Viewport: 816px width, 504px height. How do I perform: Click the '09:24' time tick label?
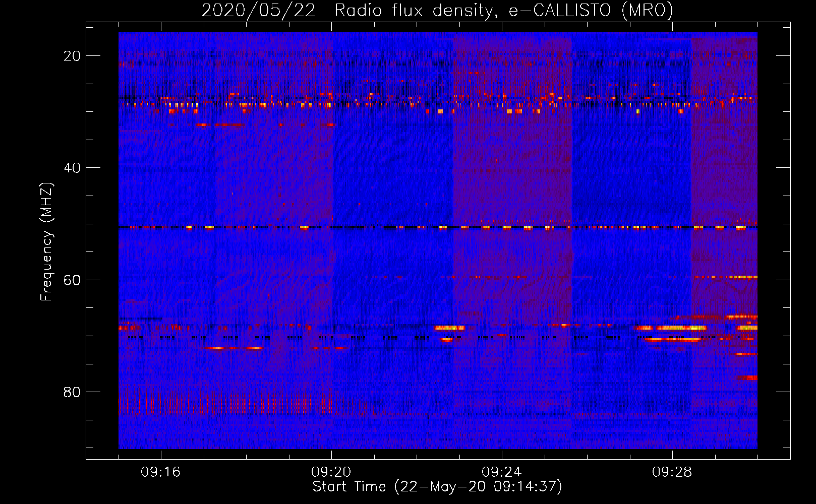502,472
